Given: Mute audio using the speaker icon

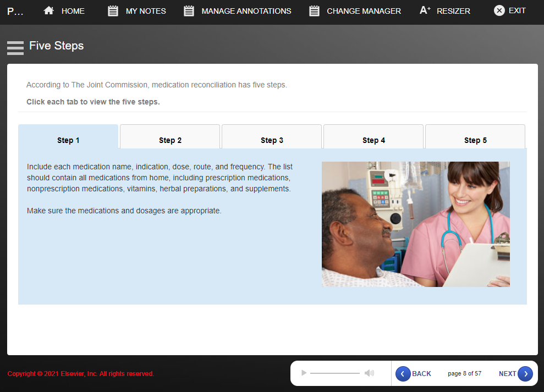Looking at the screenshot, I should pos(369,373).
